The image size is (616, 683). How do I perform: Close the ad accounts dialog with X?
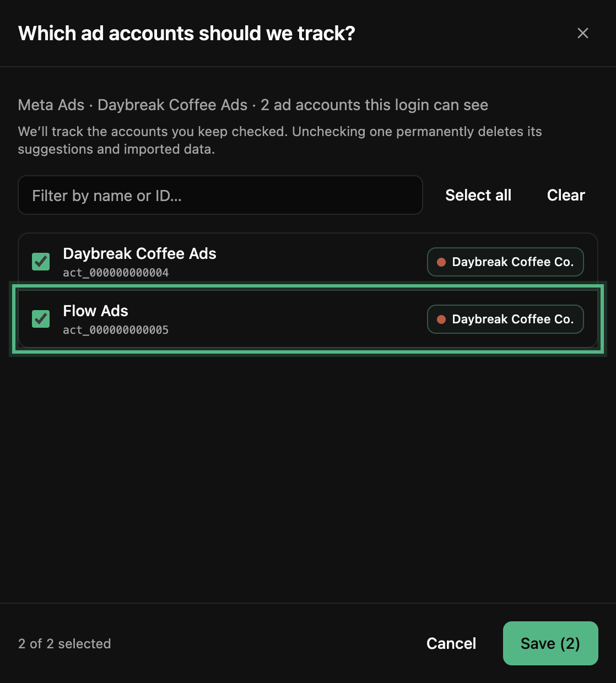click(x=583, y=33)
